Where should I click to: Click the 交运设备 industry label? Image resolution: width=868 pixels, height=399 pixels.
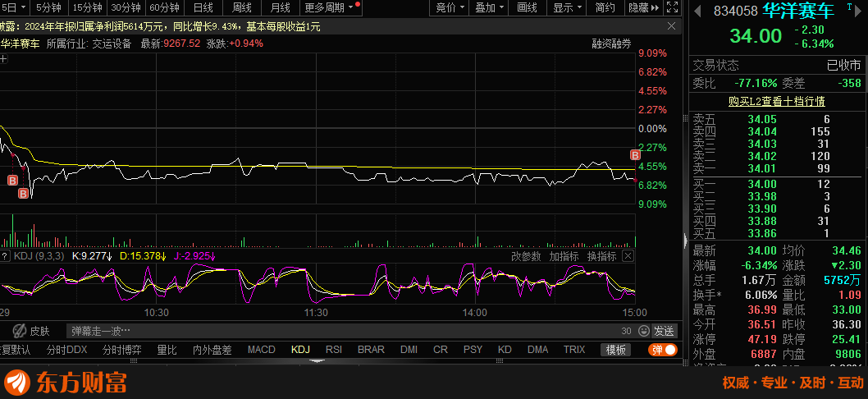111,44
